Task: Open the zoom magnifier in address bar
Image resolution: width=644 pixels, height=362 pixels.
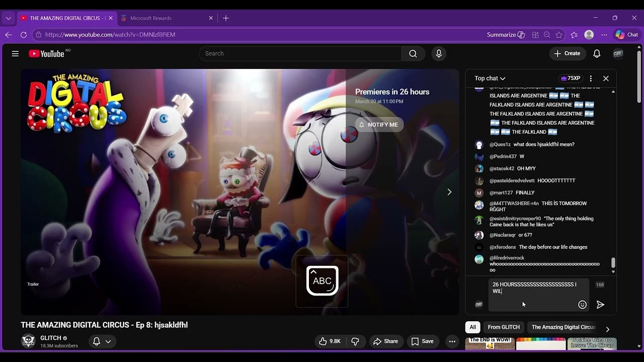Action: click(547, 35)
